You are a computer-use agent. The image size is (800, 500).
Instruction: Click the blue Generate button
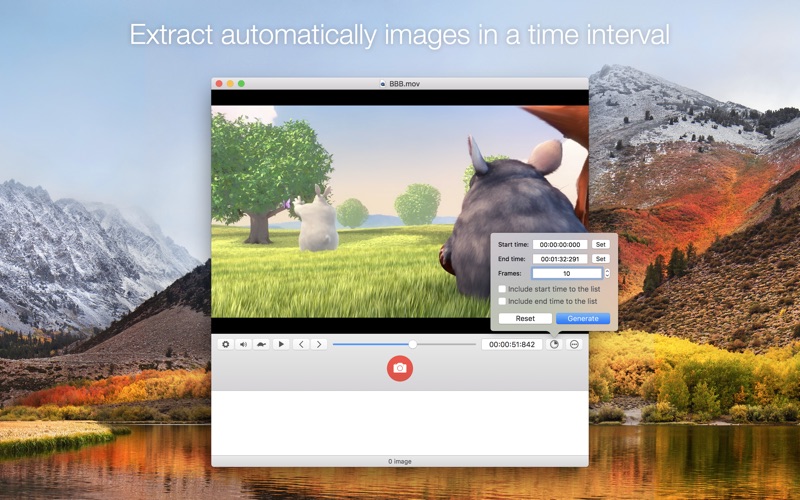pyautogui.click(x=583, y=318)
